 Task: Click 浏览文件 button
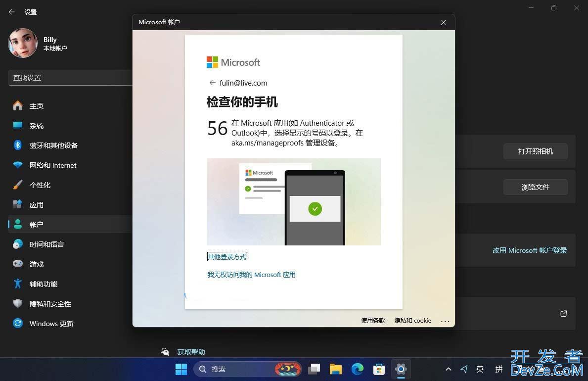(535, 187)
